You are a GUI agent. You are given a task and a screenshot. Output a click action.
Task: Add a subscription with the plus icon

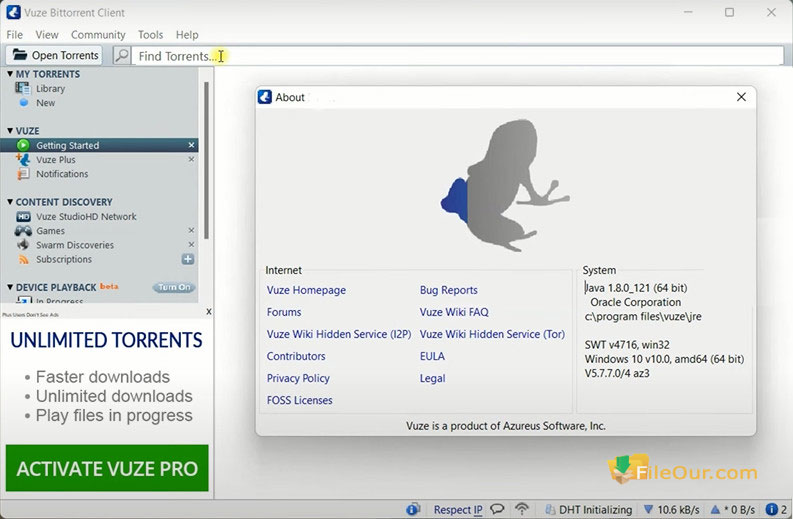(x=188, y=259)
